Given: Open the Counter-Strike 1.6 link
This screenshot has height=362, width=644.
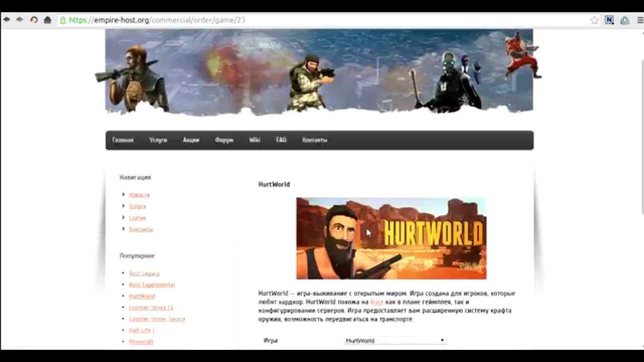Looking at the screenshot, I should point(151,307).
